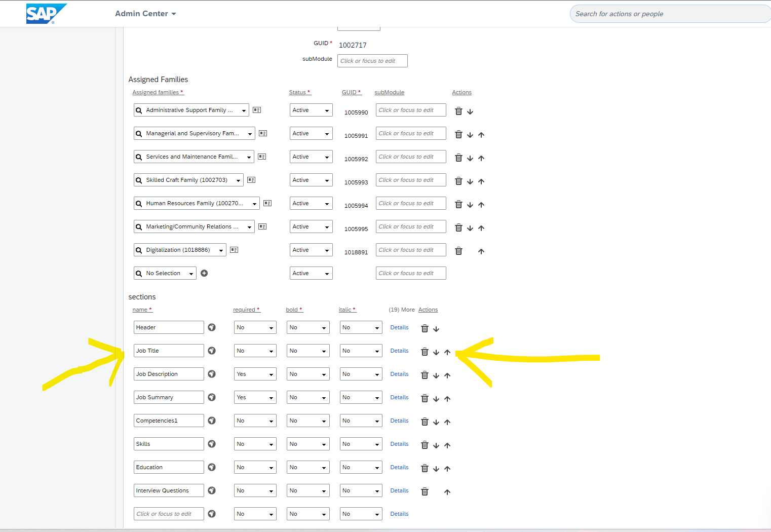
Task: Open Details link for Interview Questions
Action: coord(399,490)
